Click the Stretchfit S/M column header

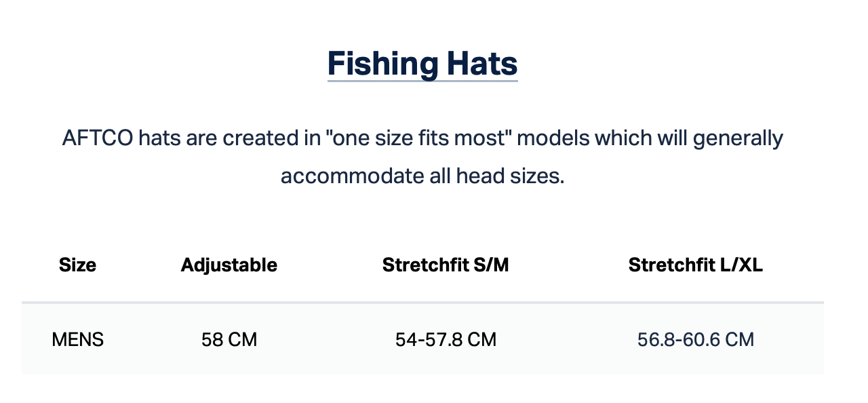pos(446,265)
